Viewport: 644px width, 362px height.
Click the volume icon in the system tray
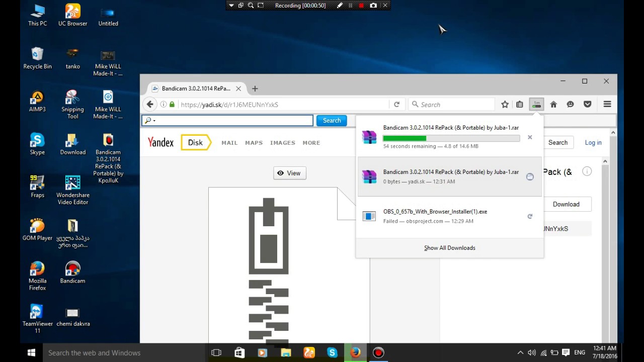coord(532,353)
